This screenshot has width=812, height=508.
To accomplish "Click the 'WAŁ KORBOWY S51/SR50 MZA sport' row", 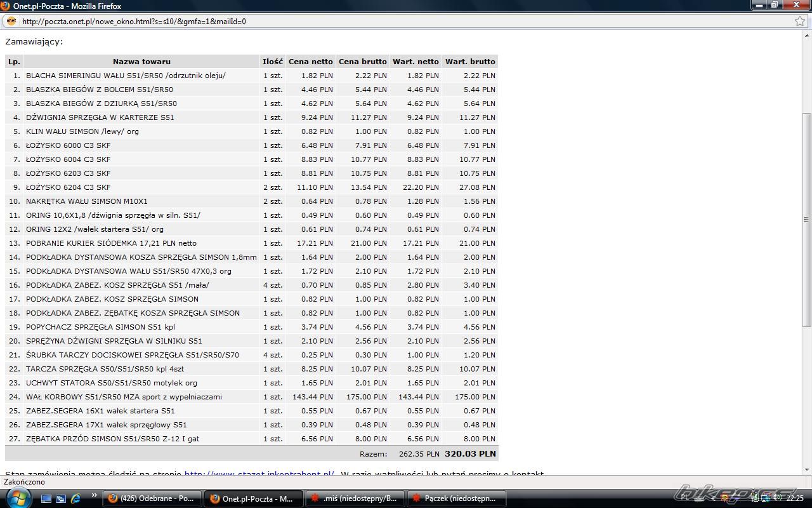I will (x=124, y=397).
